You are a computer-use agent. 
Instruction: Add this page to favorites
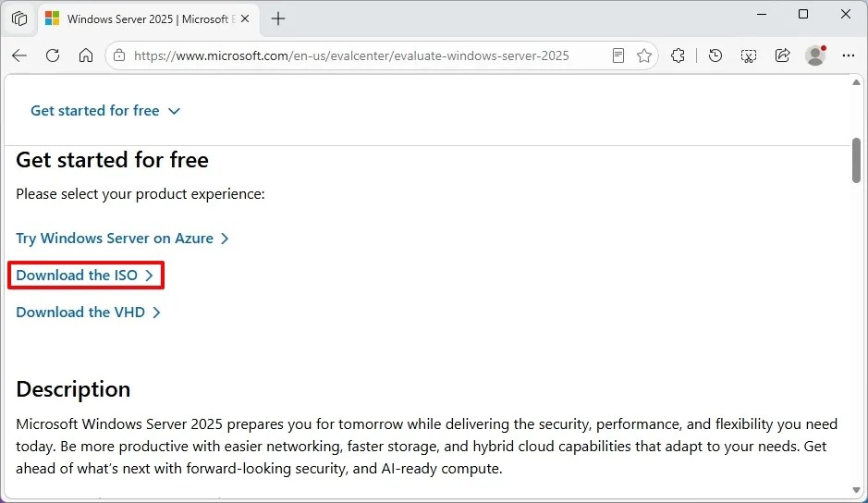pyautogui.click(x=643, y=55)
